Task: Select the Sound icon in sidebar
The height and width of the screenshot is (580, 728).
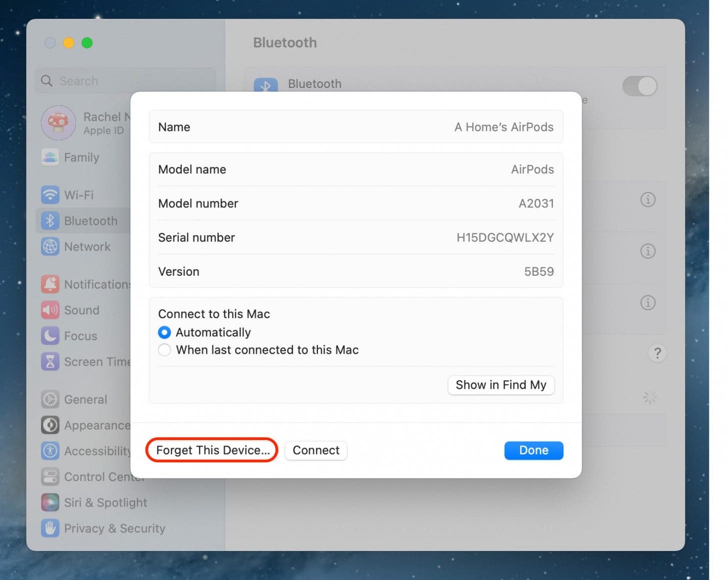Action: [50, 310]
